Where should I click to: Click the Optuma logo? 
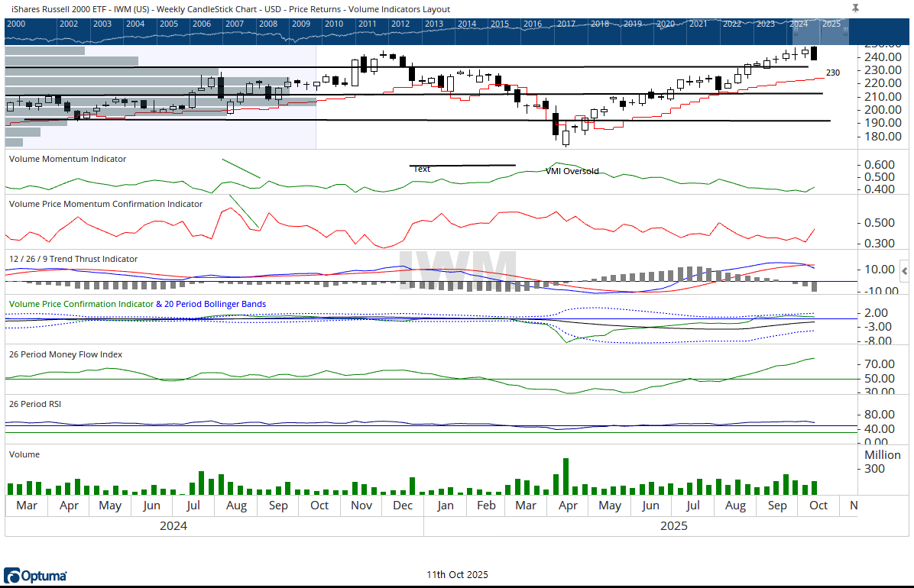coord(36,575)
